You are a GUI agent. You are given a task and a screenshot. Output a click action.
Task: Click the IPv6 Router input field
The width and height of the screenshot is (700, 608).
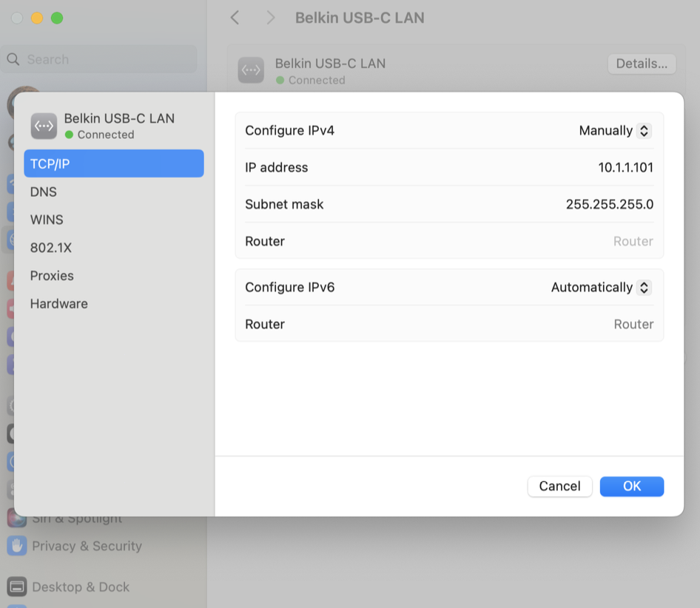[633, 324]
